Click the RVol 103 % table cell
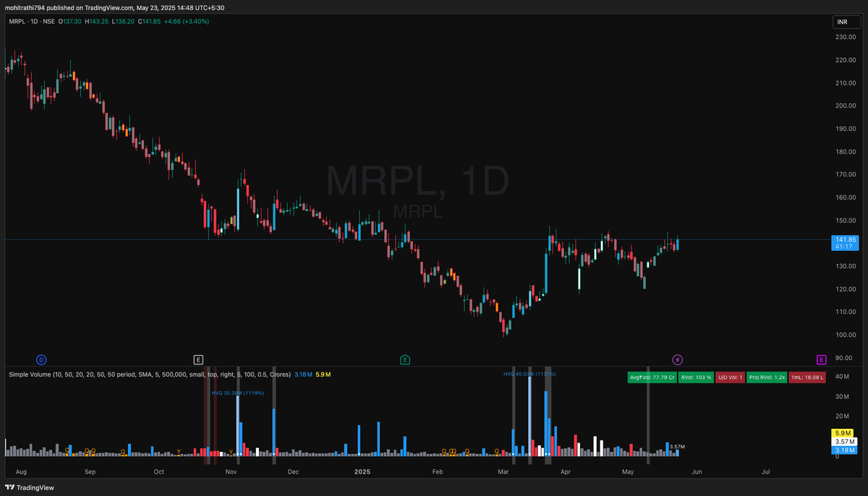Viewport: 868px width, 496px height. (695, 377)
